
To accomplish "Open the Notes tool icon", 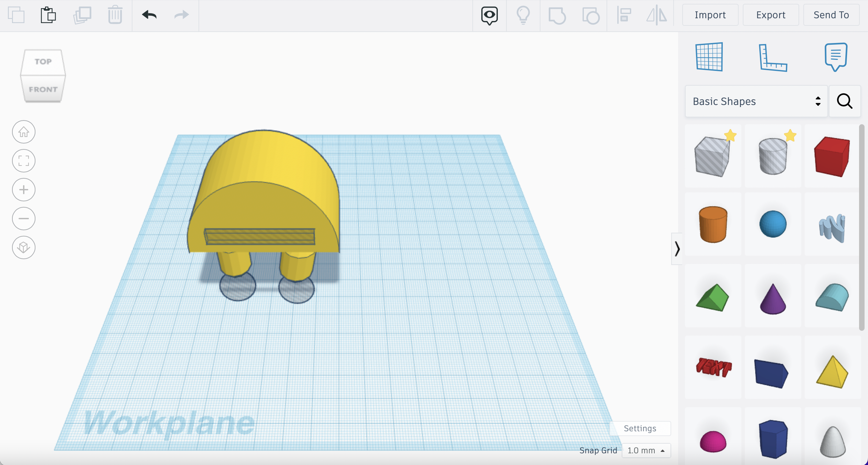I will (x=836, y=57).
